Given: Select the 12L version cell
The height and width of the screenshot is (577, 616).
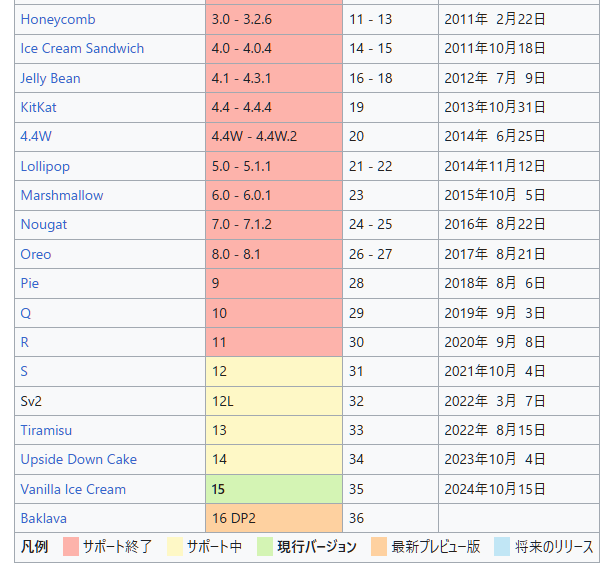Looking at the screenshot, I should click(274, 401).
